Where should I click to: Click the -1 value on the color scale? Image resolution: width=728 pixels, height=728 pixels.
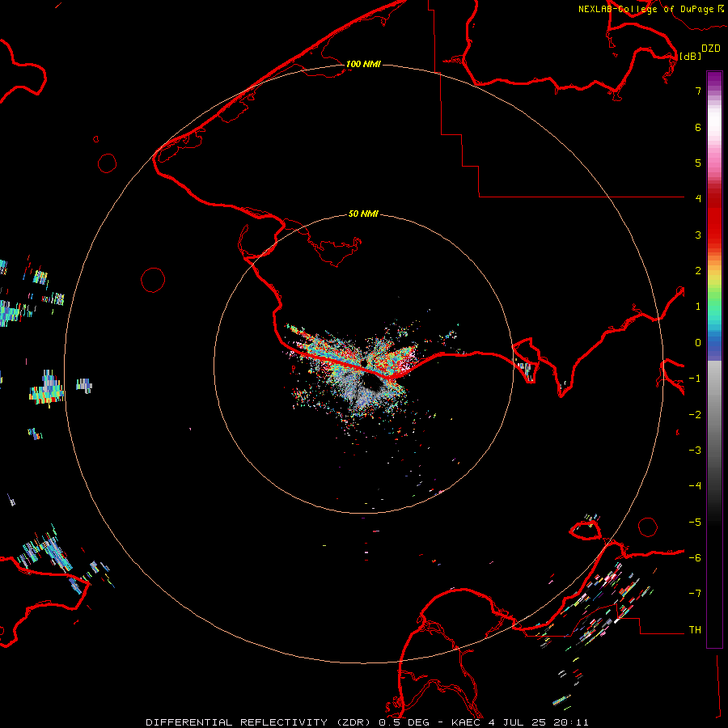coord(695,379)
